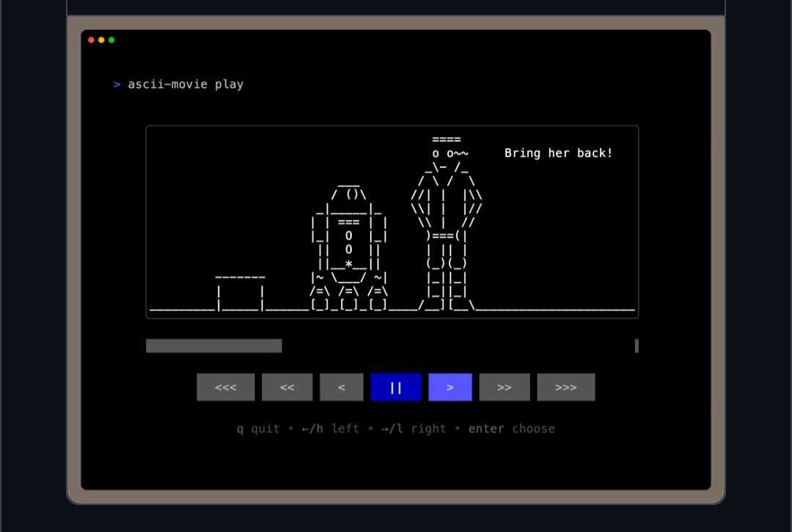This screenshot has height=532, width=792.
Task: Click the "Bring her back!" caption text
Action: point(558,153)
